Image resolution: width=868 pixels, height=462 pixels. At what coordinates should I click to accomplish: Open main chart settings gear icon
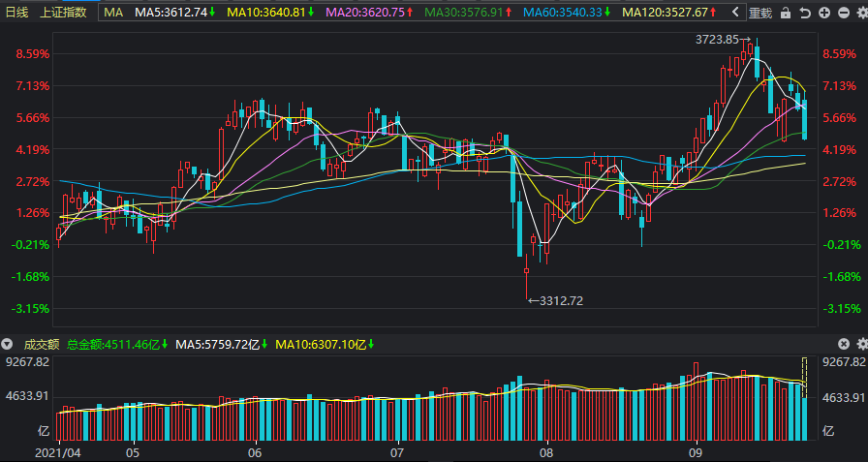click(862, 13)
